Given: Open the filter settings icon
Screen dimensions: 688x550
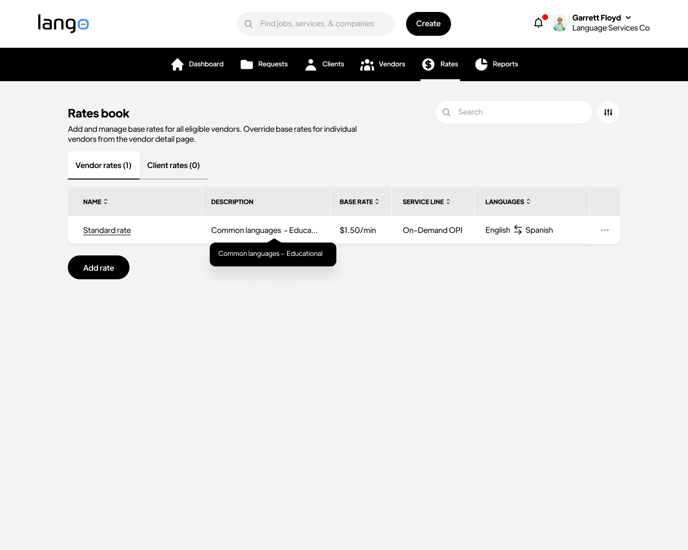Looking at the screenshot, I should tap(608, 112).
